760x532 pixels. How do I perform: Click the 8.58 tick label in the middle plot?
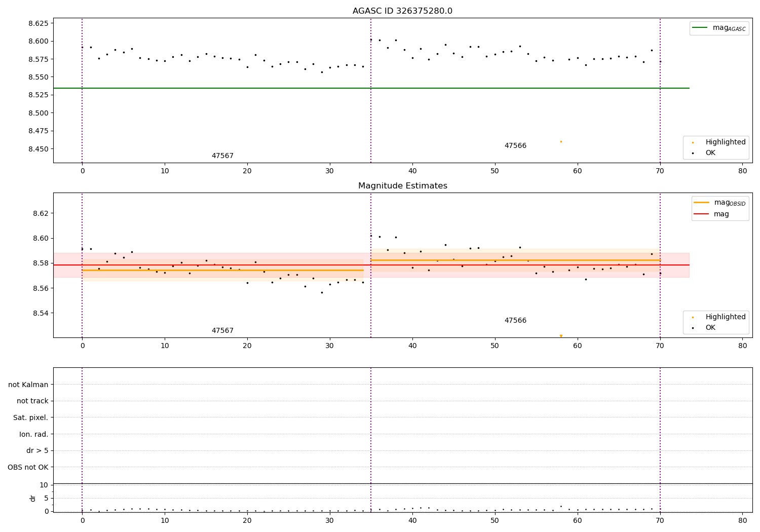click(41, 263)
